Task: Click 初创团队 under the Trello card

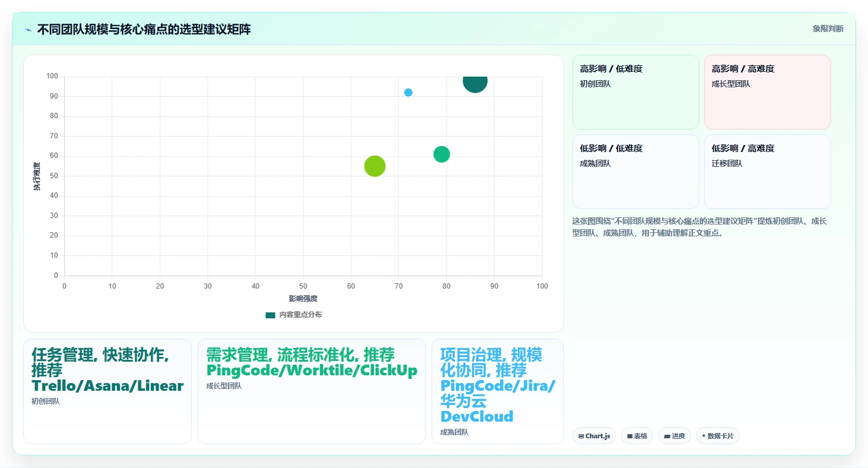Action: (46, 401)
